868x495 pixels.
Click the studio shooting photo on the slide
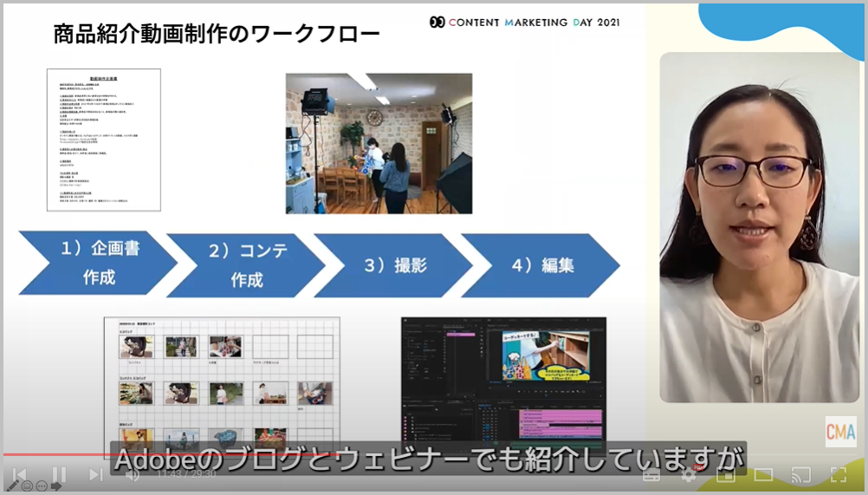[379, 143]
